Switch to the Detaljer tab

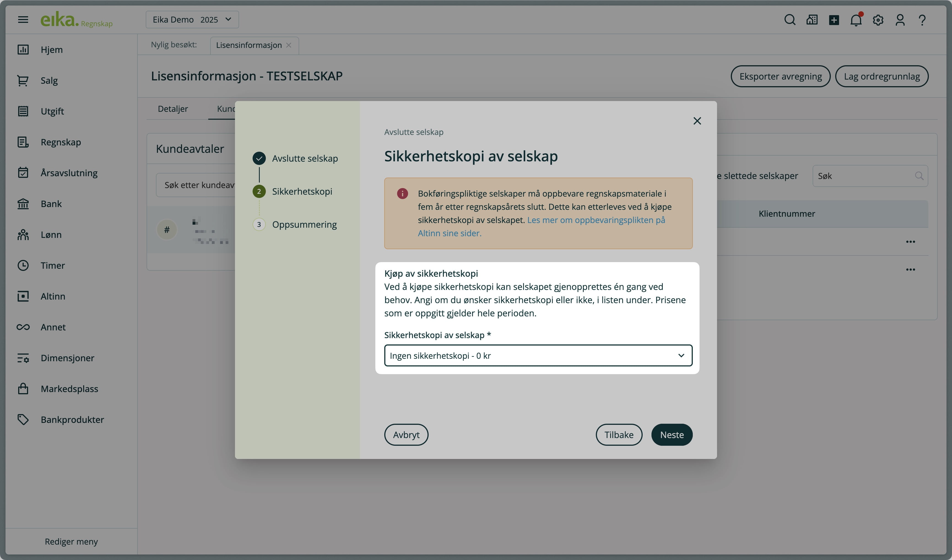click(x=173, y=109)
